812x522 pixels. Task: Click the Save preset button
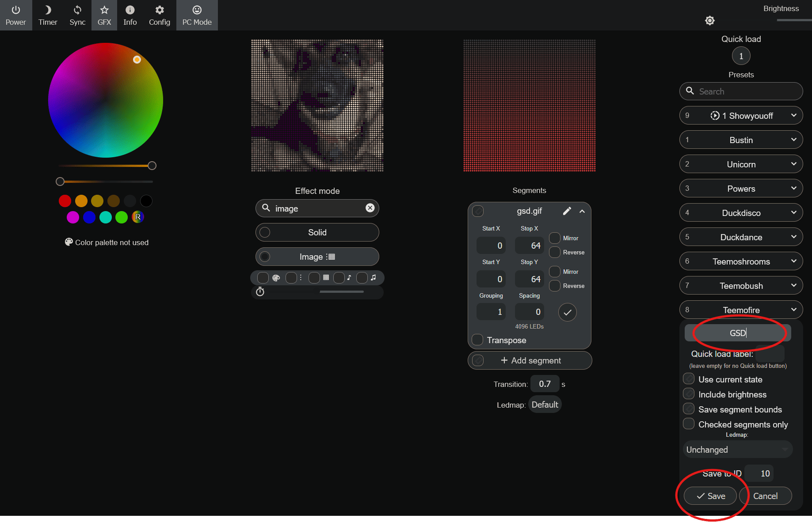pos(710,496)
